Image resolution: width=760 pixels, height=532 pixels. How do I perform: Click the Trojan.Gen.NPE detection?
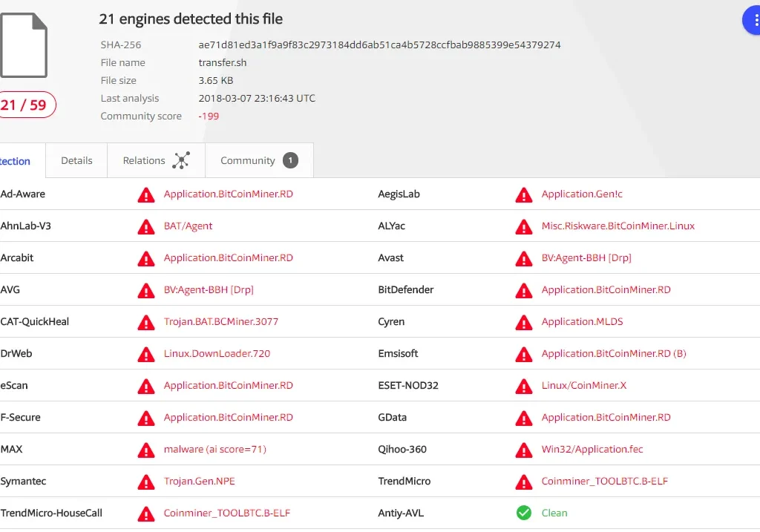click(x=199, y=481)
